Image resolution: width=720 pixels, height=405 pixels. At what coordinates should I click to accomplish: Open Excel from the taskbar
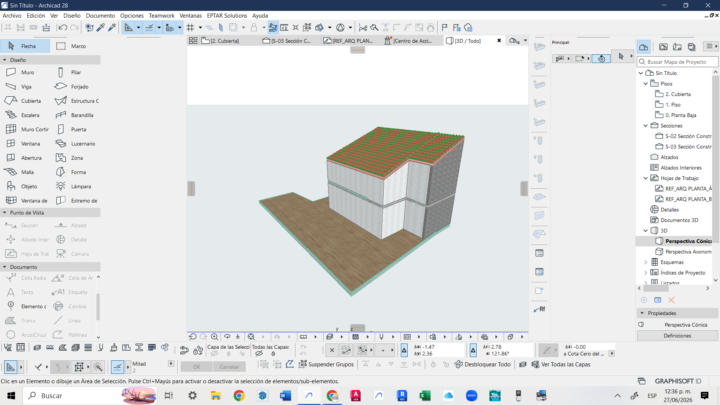tap(425, 395)
